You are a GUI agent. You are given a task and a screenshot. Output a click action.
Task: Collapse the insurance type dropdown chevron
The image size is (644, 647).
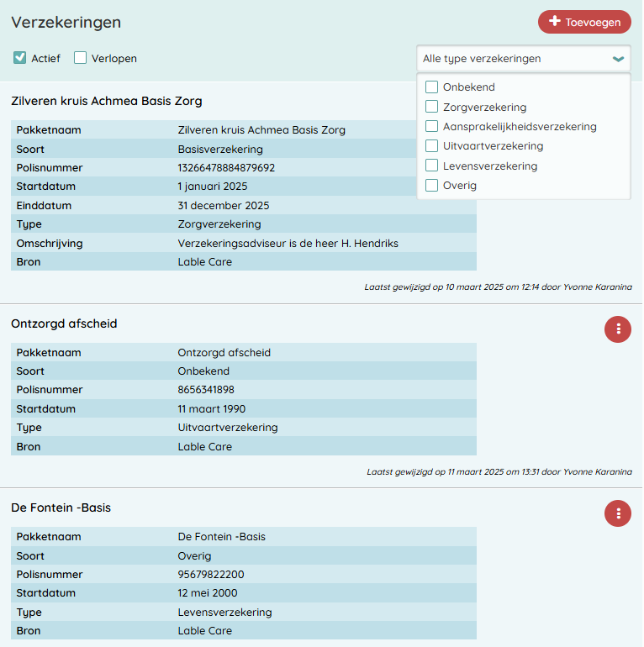pos(619,59)
